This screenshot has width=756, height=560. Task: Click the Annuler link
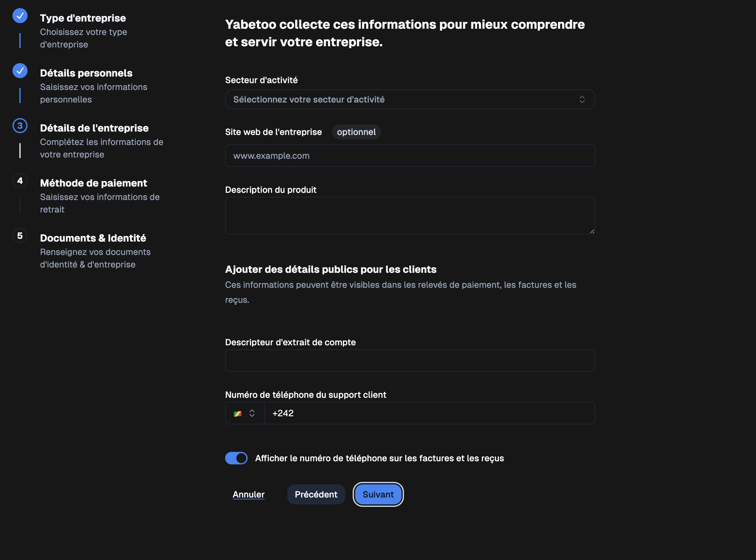pos(248,494)
